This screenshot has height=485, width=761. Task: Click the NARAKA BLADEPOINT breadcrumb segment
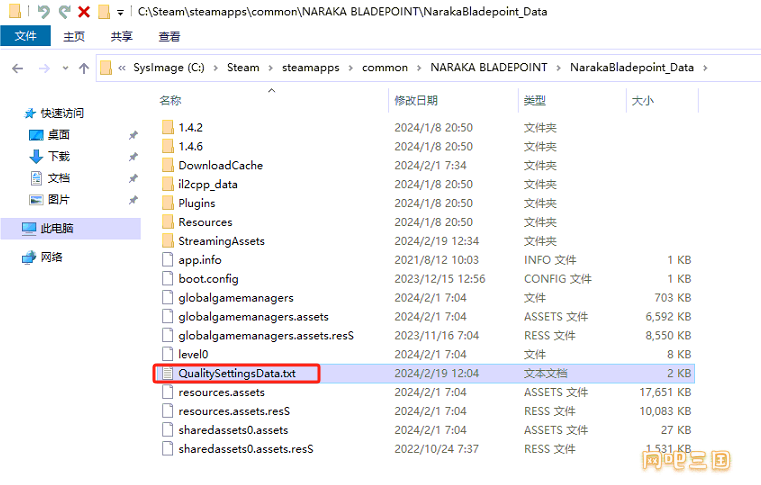coord(489,67)
